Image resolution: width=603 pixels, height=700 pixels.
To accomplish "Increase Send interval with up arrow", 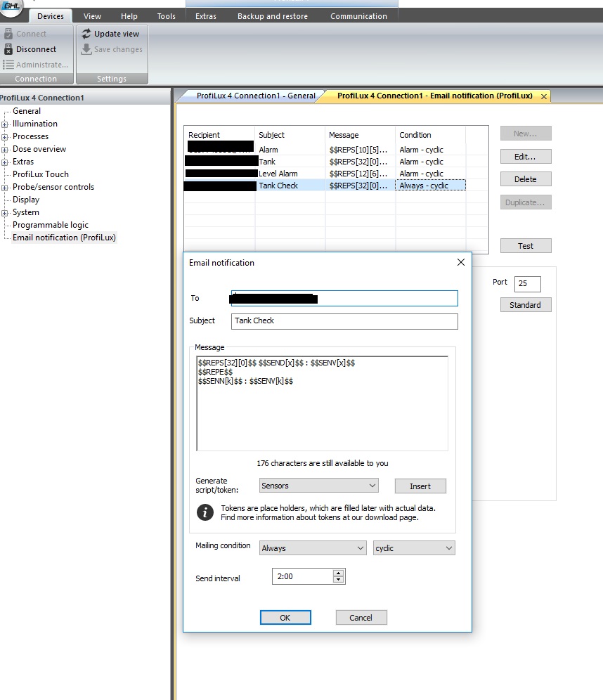I will coord(338,573).
